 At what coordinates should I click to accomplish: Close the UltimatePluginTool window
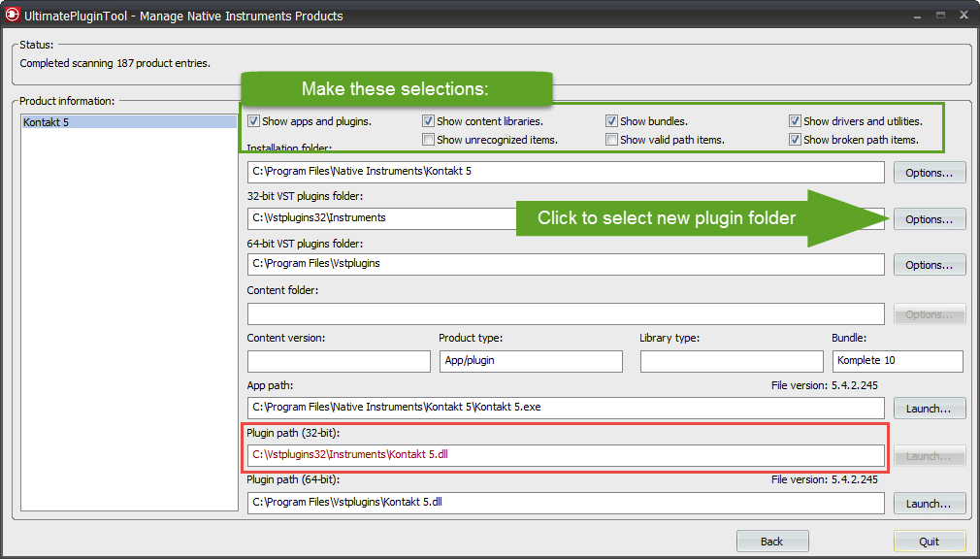click(965, 15)
